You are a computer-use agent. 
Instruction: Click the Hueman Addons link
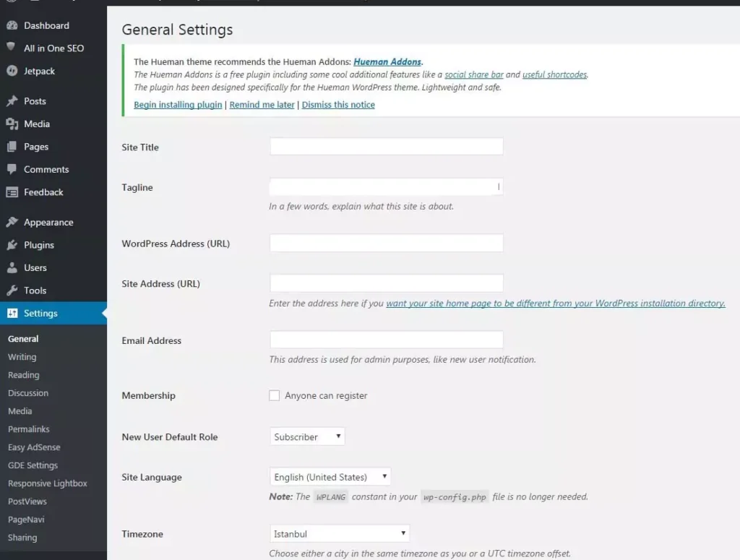click(387, 62)
